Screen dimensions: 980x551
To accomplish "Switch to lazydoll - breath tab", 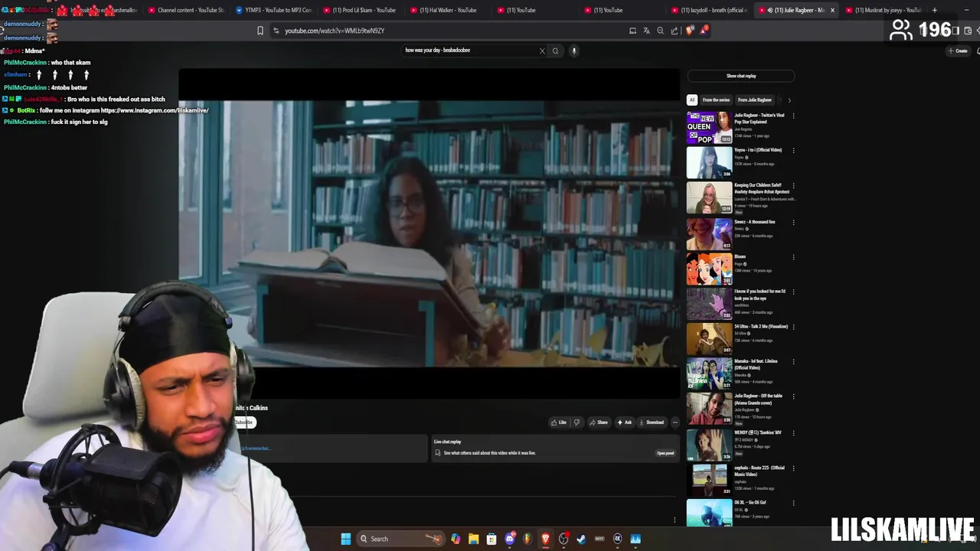I will [x=709, y=10].
